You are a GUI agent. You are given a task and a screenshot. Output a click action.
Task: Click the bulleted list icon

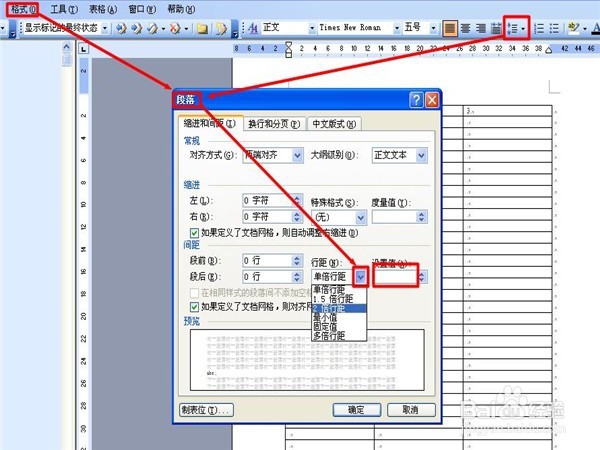pos(554,28)
